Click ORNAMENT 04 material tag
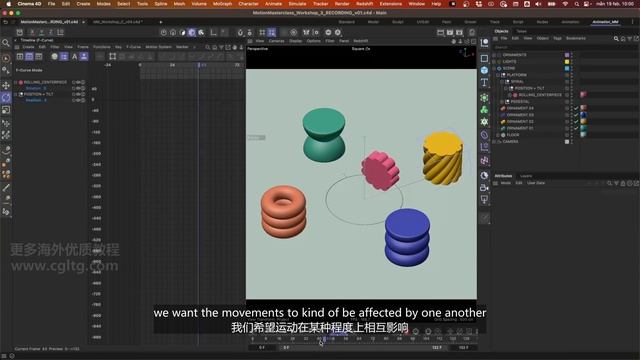Image resolution: width=640 pixels, height=360 pixels. (x=584, y=108)
